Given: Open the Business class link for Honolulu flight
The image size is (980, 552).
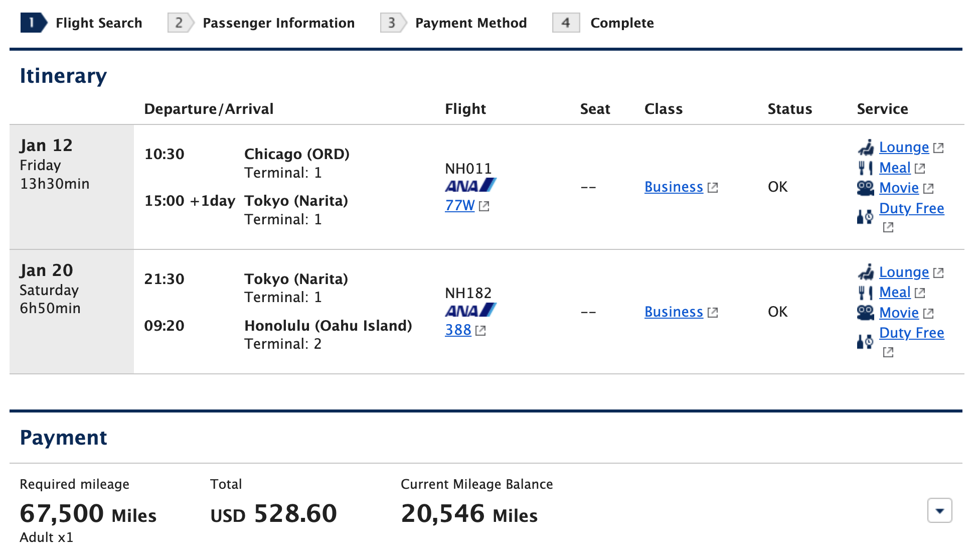Looking at the screenshot, I should 674,312.
